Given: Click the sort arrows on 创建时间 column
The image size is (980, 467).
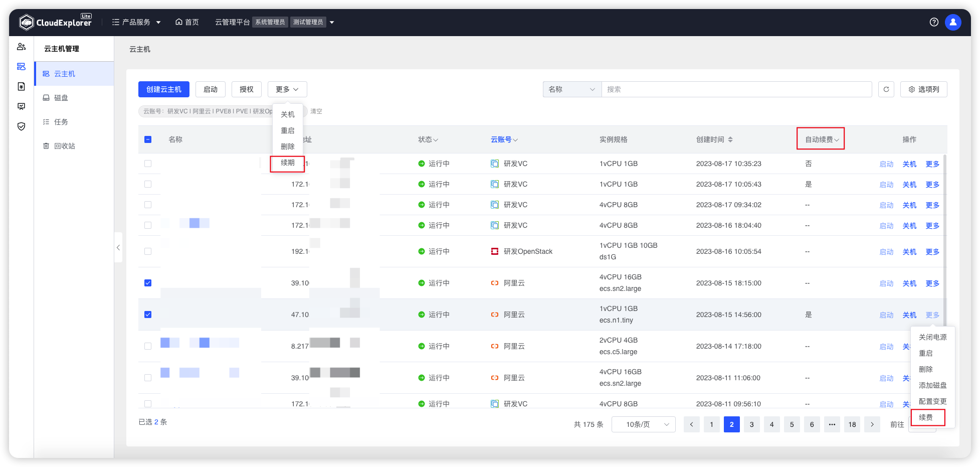Looking at the screenshot, I should 730,139.
